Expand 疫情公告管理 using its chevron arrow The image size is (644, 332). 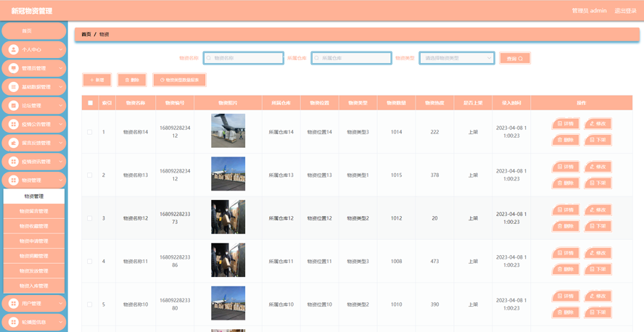coord(61,125)
